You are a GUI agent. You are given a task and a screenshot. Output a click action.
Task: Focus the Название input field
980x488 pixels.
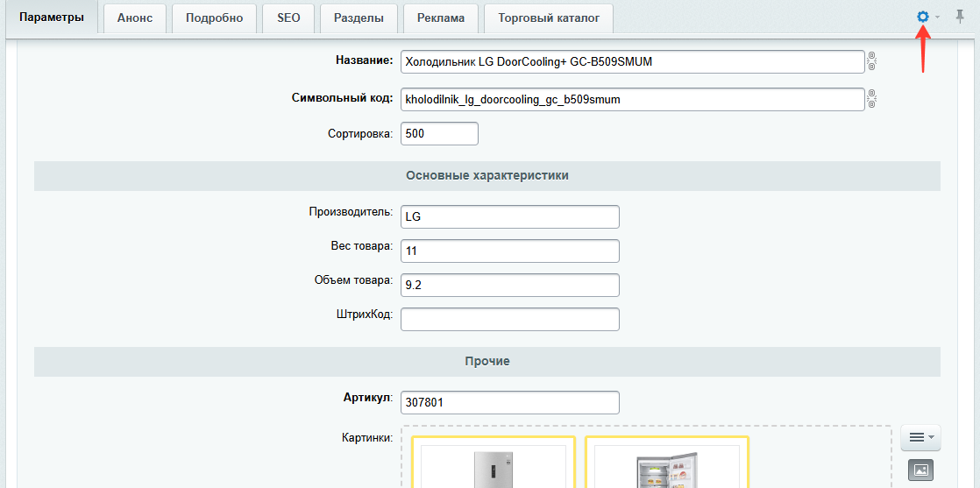click(633, 62)
